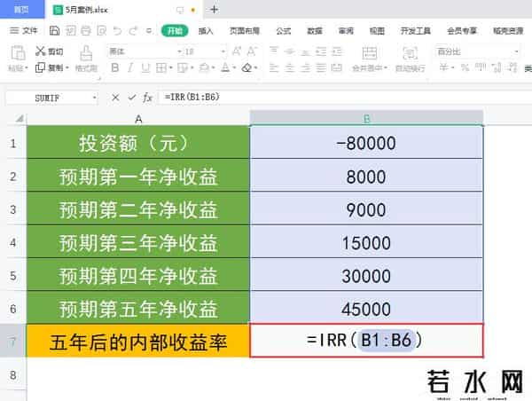Toggle Bold formatting

pos(113,67)
